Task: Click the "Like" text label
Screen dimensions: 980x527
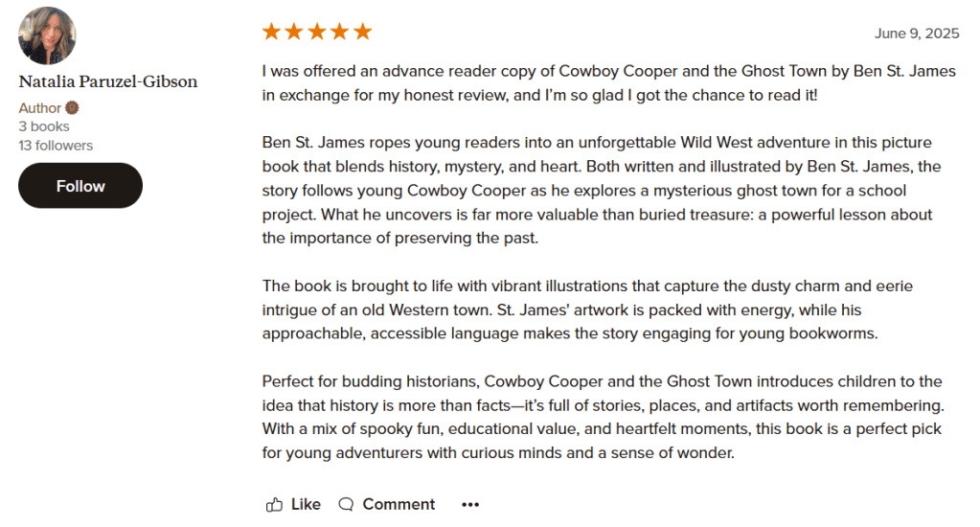Action: point(306,504)
